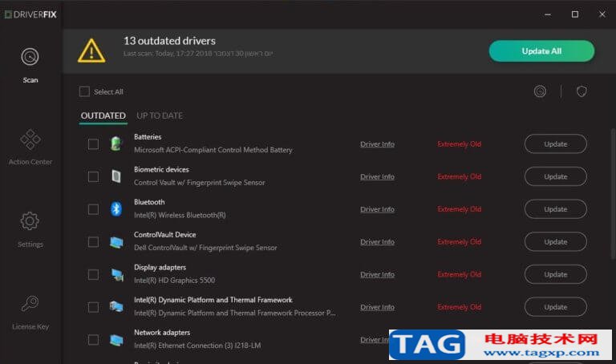The image size is (616, 364).
Task: Open Driver Info for ControlVault Device
Action: click(x=377, y=242)
